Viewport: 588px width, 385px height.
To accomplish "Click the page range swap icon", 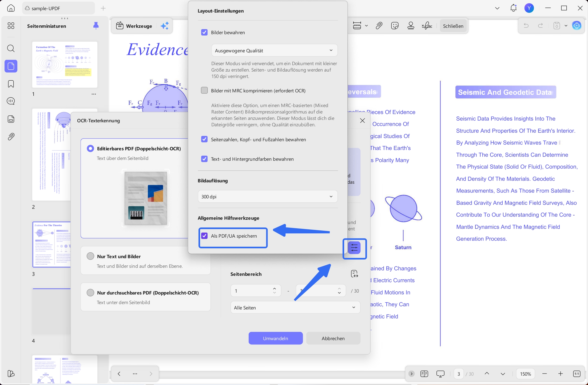I will click(x=354, y=274).
